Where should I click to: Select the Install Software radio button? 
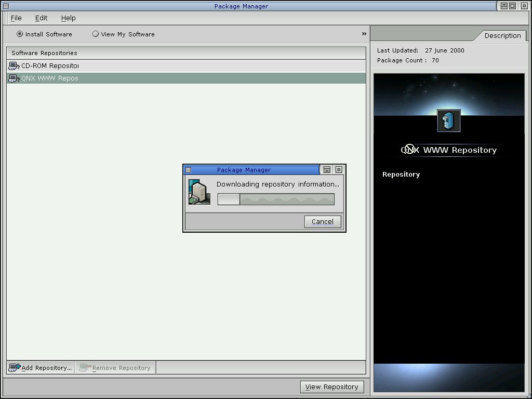20,34
